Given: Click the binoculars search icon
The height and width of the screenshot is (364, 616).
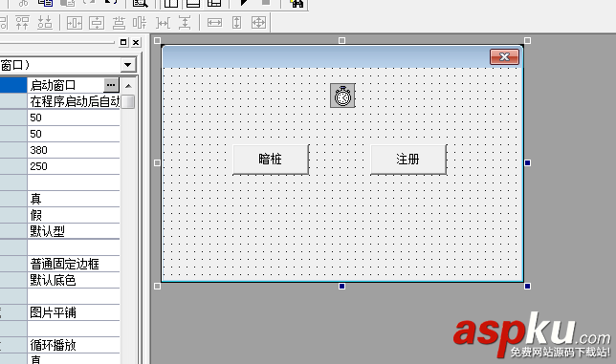Looking at the screenshot, I should click(297, 3).
